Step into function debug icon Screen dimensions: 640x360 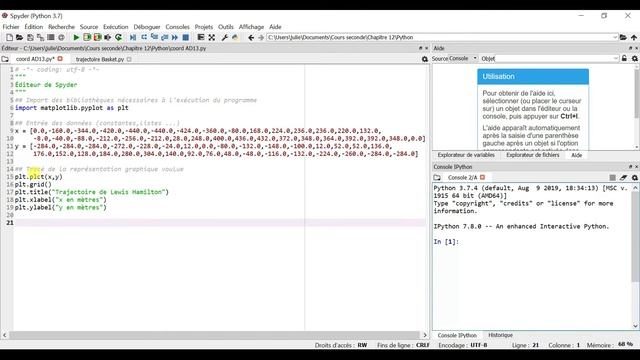(x=154, y=38)
